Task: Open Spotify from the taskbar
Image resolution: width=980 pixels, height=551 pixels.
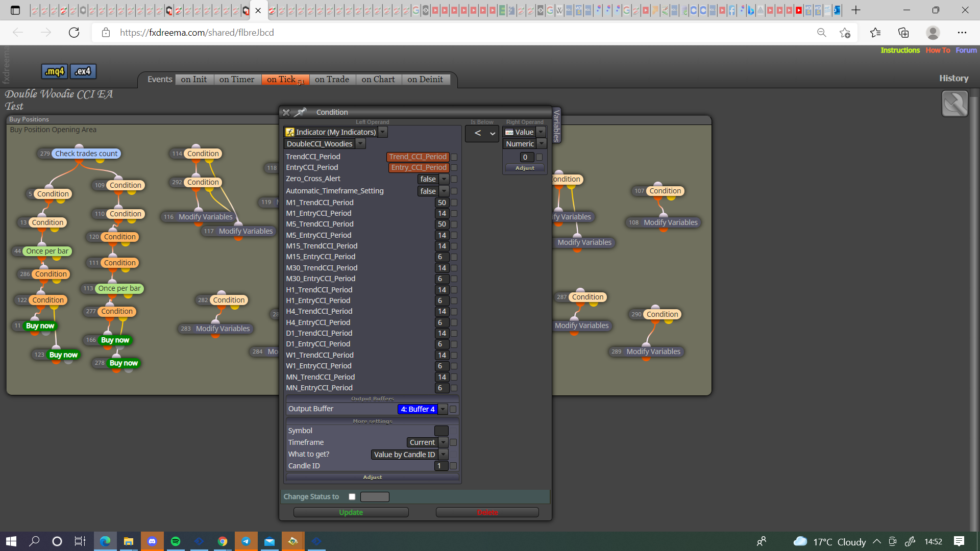Action: 176,541
